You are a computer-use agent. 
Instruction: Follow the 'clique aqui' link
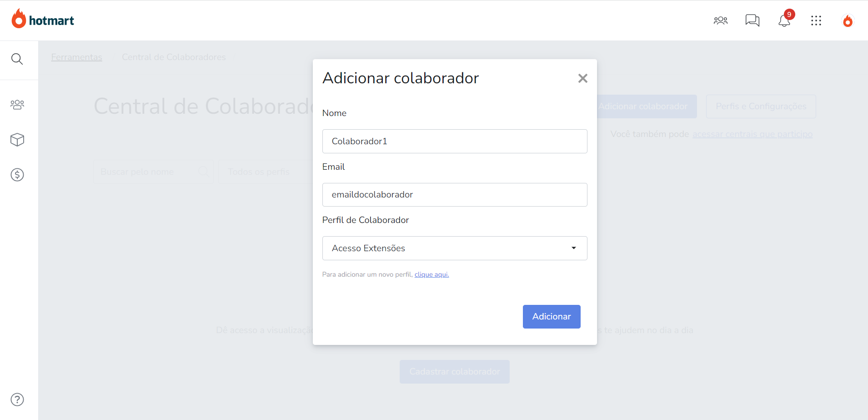point(431,274)
